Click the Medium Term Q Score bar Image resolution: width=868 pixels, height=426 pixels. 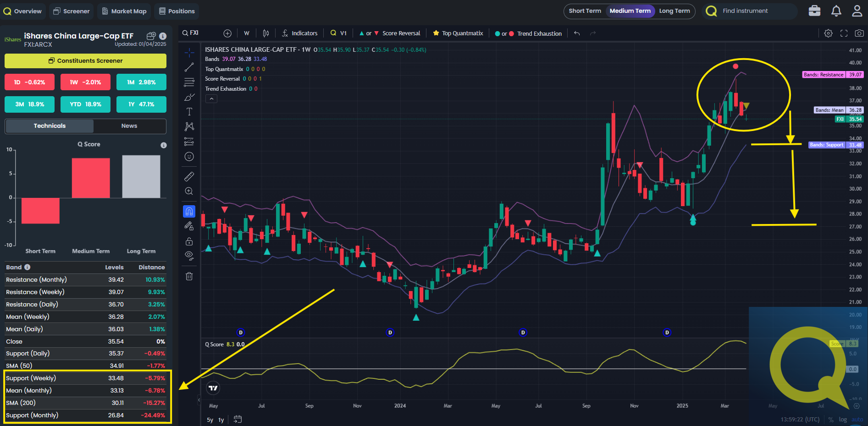point(91,178)
